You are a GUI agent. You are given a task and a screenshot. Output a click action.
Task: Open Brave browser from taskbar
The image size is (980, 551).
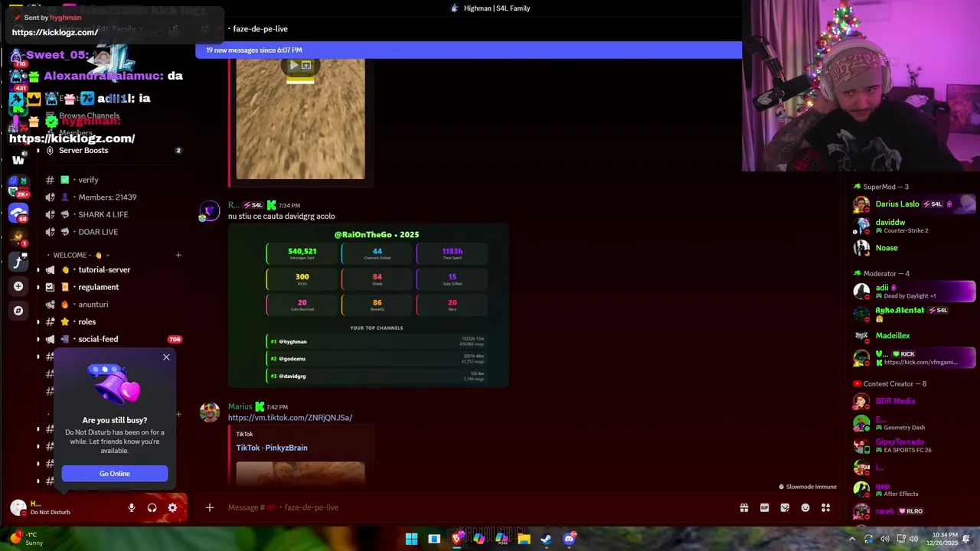click(456, 539)
